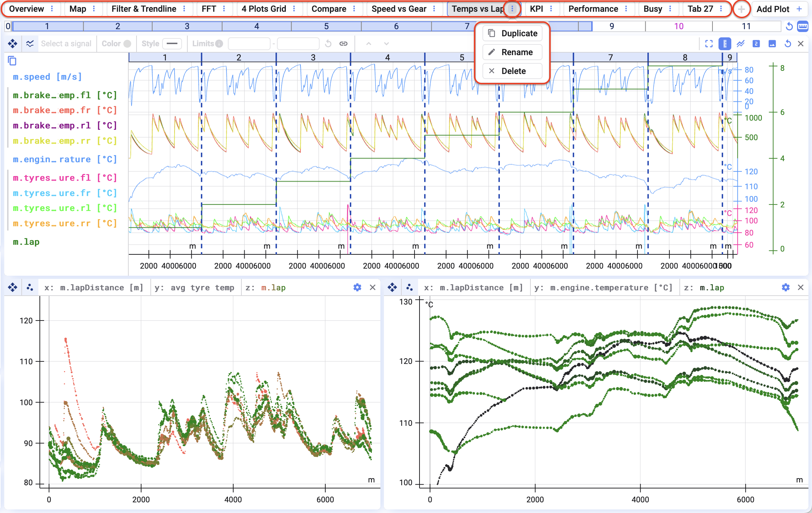Click the Add Plot button
The image size is (812, 513).
click(779, 9)
